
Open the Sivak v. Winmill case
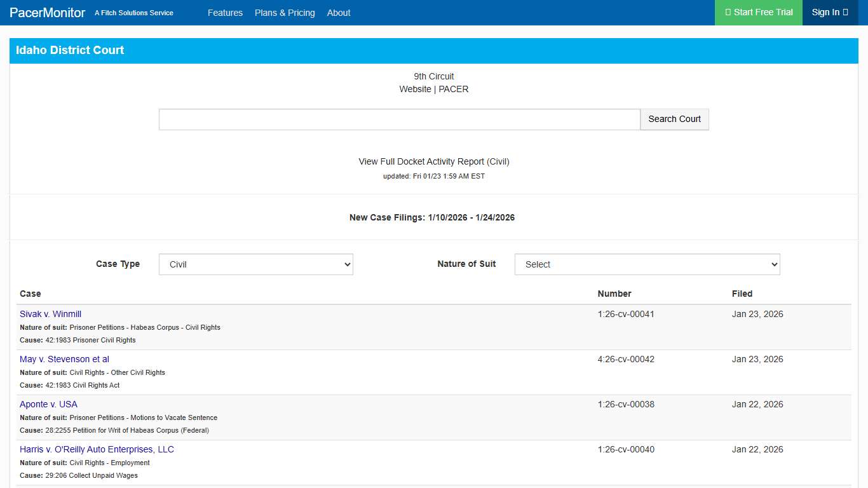pyautogui.click(x=50, y=314)
